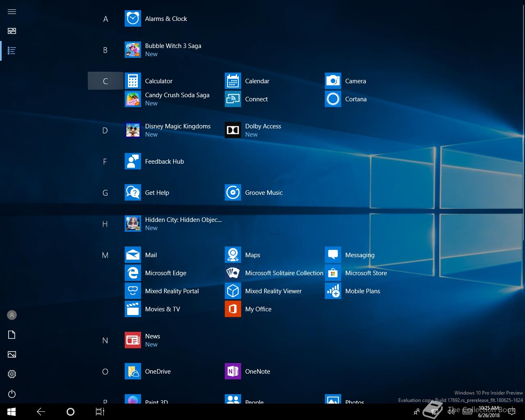Open Microsoft Solitaire Collection icon
This screenshot has width=525, height=420.
(x=233, y=273)
